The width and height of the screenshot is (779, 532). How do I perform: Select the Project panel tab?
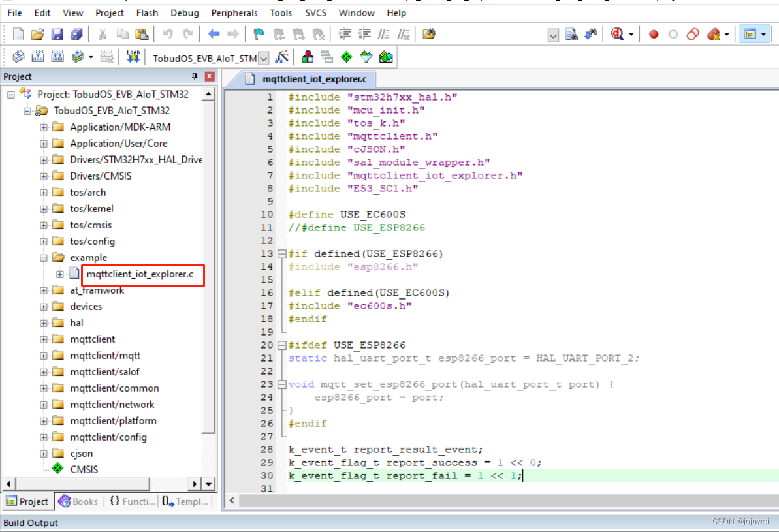28,501
